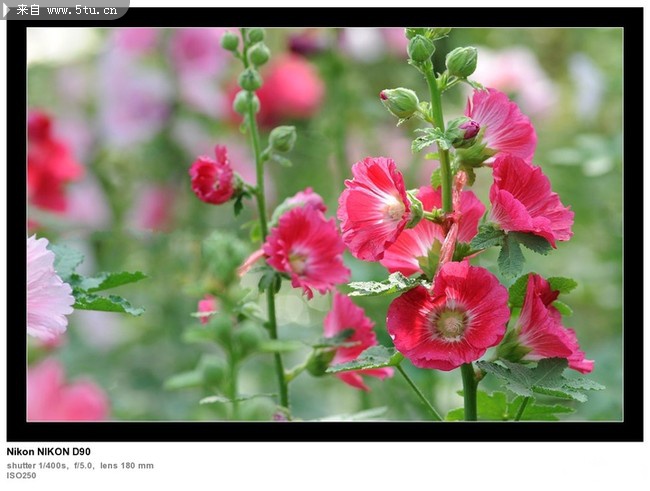Click the blurred red flower in top-left background
Screen dimensions: 650x491
(48, 162)
